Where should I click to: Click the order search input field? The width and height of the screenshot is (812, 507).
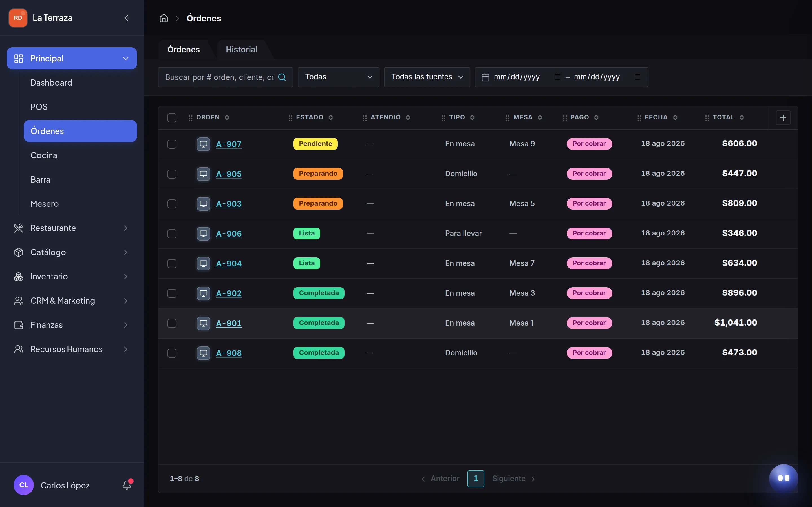click(x=220, y=77)
